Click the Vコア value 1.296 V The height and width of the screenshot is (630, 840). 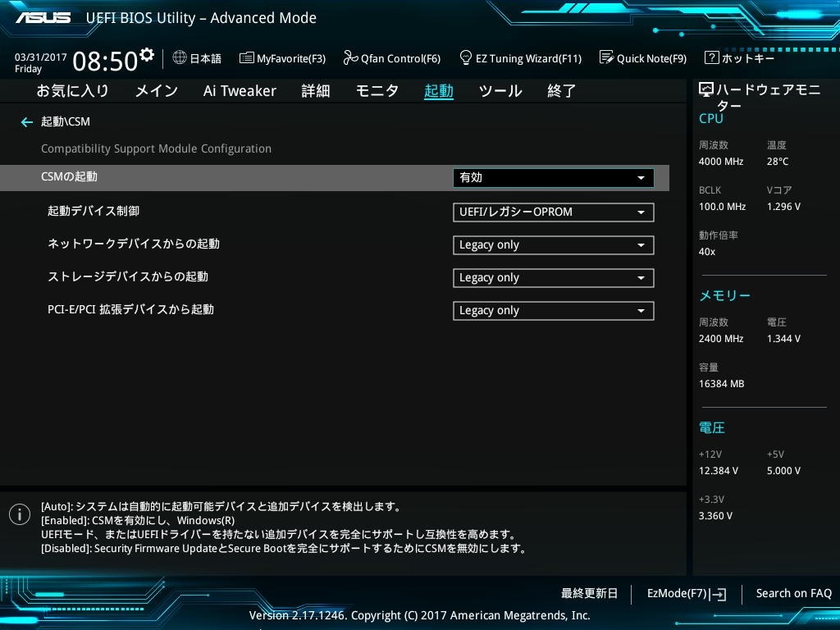783,207
